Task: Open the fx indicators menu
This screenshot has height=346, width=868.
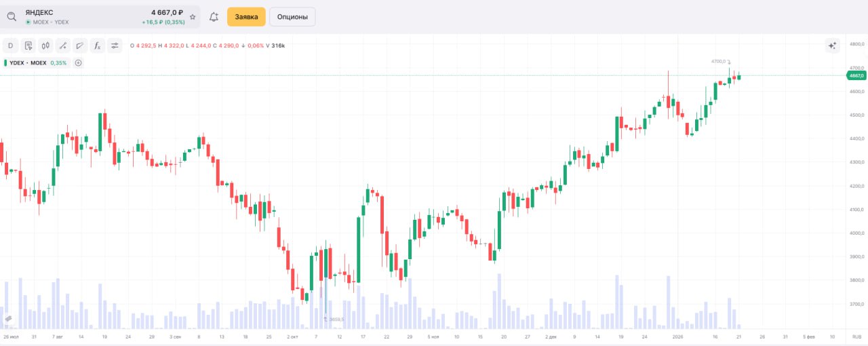Action: [x=97, y=45]
